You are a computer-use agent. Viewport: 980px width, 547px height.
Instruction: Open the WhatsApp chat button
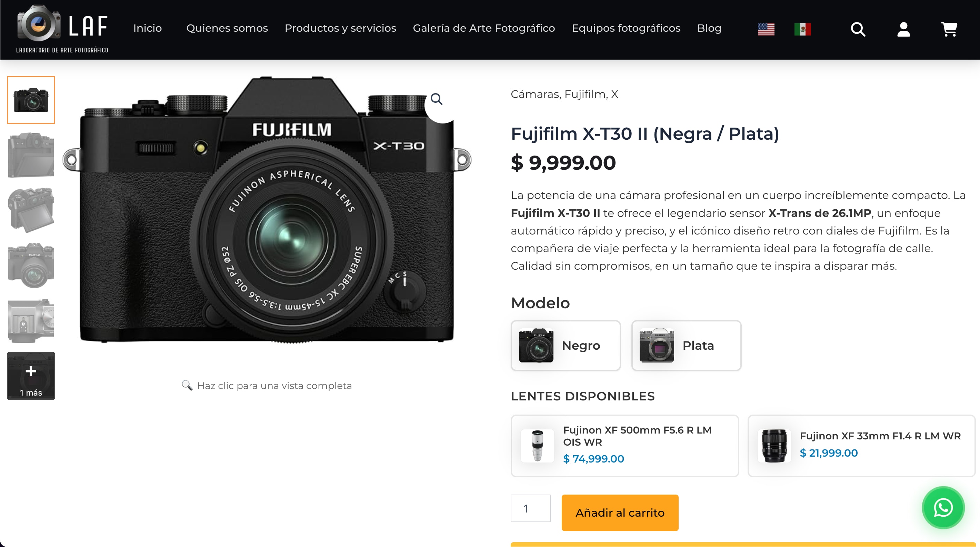(943, 507)
